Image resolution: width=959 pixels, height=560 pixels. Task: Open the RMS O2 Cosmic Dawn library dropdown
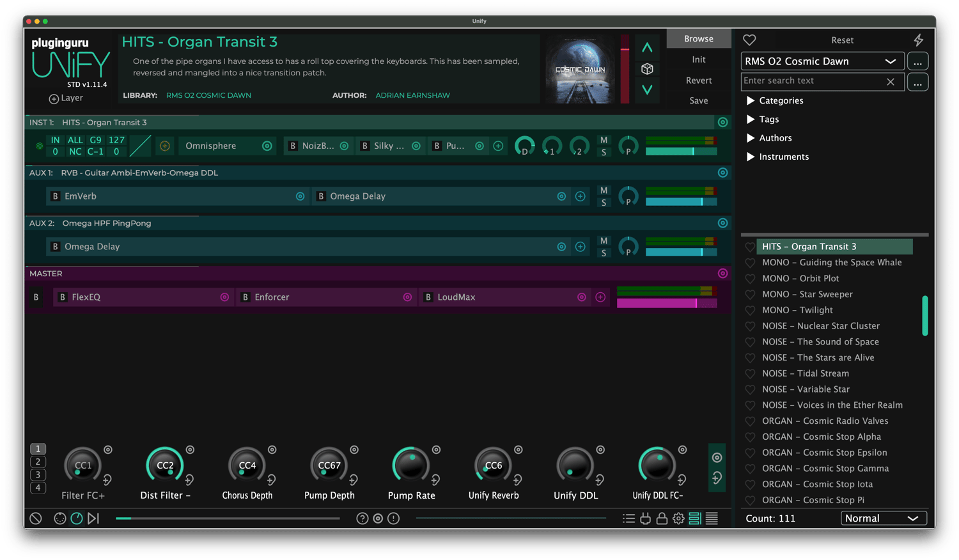[822, 61]
